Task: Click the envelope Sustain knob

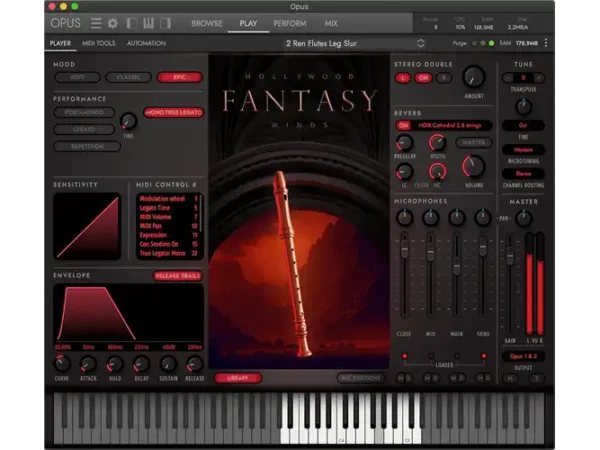Action: tap(168, 364)
